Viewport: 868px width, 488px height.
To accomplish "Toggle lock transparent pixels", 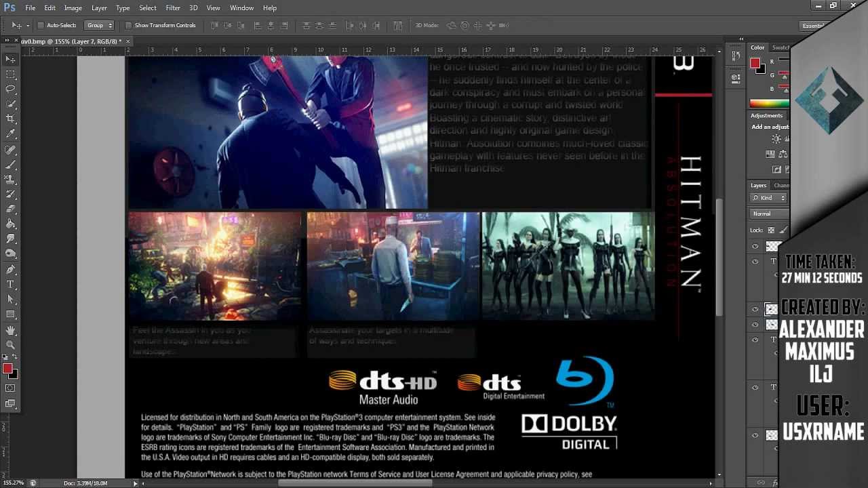I will coord(772,230).
